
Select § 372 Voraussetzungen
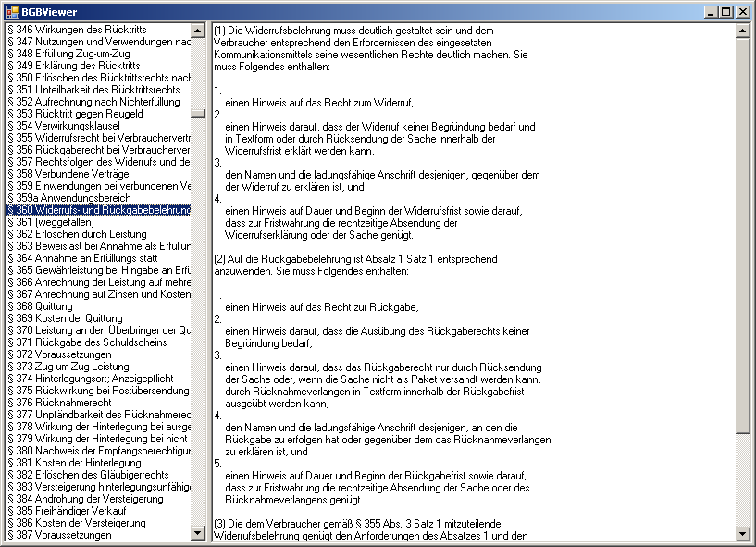click(x=98, y=355)
